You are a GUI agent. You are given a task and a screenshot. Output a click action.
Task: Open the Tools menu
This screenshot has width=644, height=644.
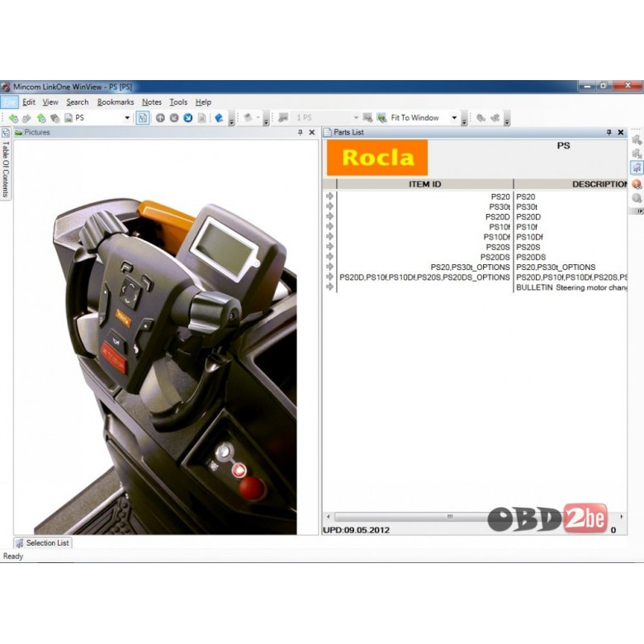(178, 102)
